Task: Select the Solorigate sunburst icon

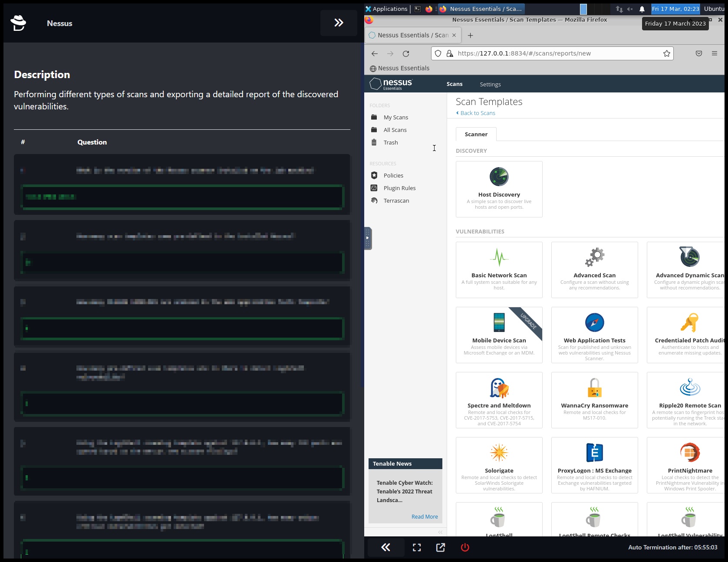Action: tap(499, 453)
